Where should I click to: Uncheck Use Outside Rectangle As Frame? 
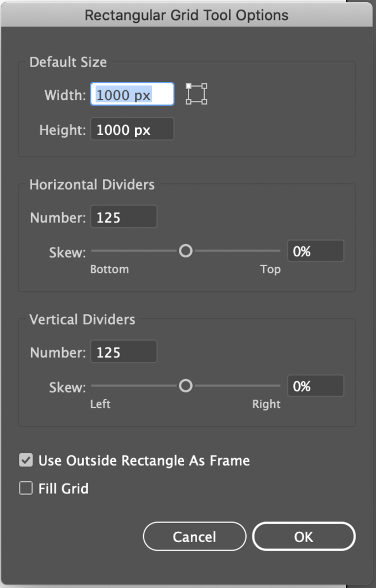click(26, 460)
